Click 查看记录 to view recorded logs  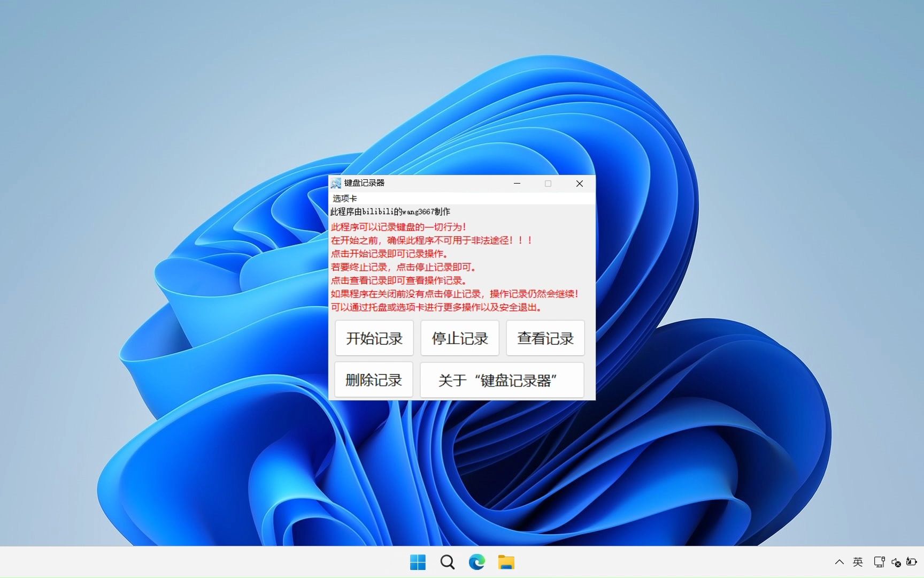coord(545,338)
